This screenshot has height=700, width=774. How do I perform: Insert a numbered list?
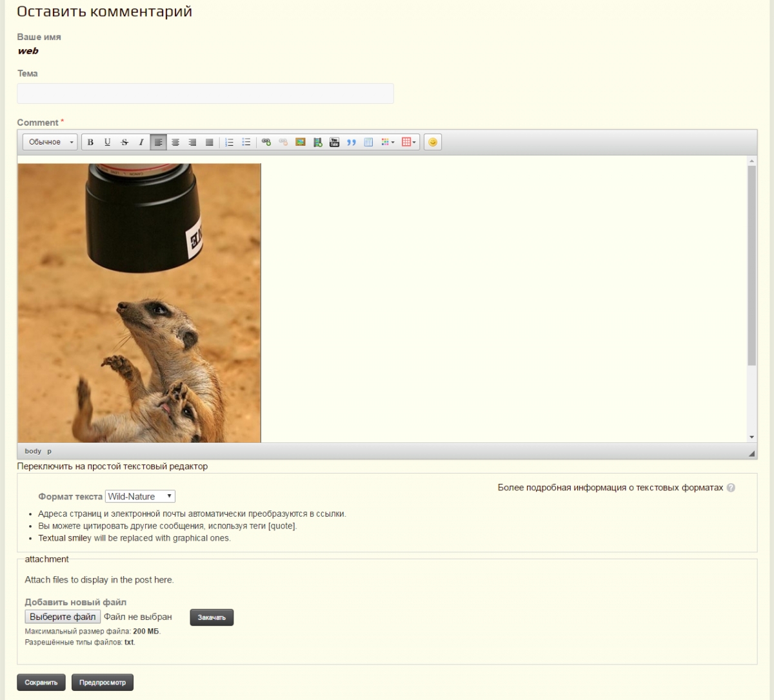[229, 142]
